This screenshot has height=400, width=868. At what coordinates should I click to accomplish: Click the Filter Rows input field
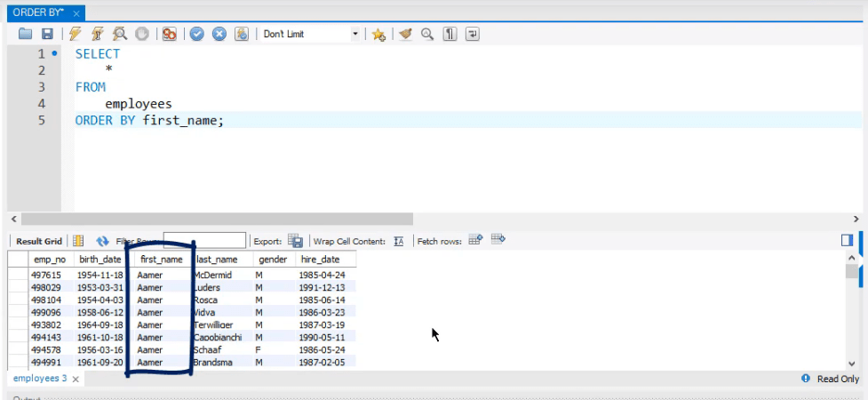pos(204,241)
